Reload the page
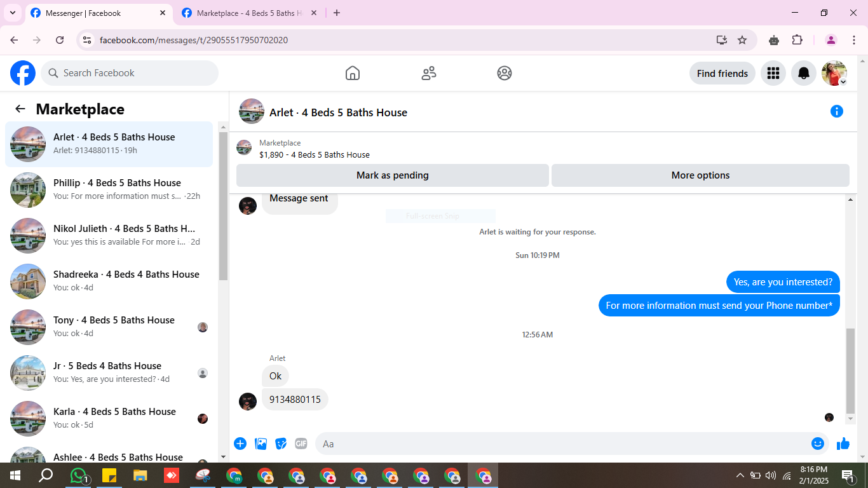The image size is (868, 488). [x=60, y=40]
